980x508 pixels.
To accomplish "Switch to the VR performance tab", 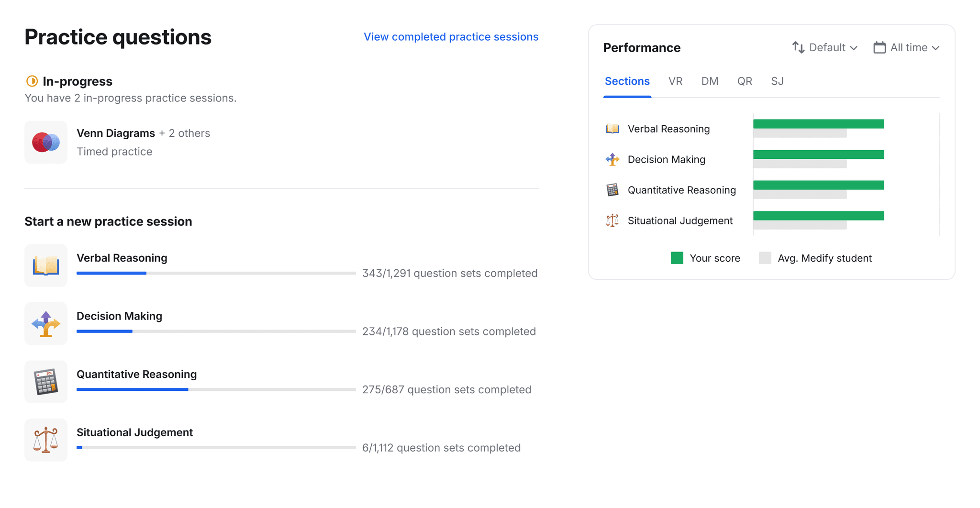I will click(675, 81).
